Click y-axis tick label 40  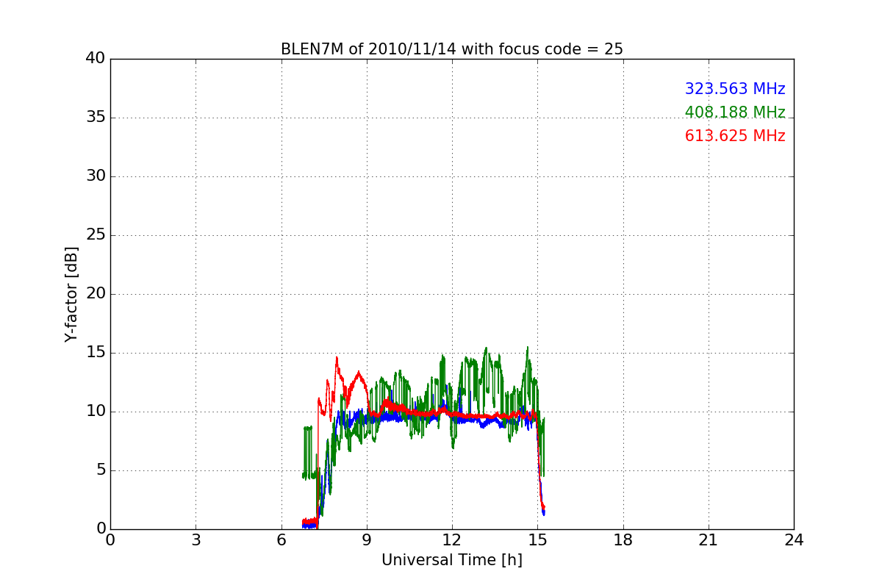click(x=96, y=59)
